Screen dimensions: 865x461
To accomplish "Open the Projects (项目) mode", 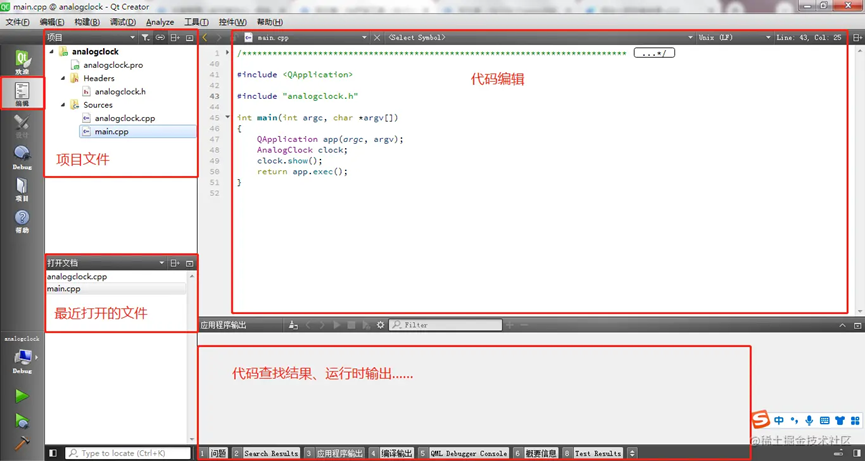I will pos(22,189).
